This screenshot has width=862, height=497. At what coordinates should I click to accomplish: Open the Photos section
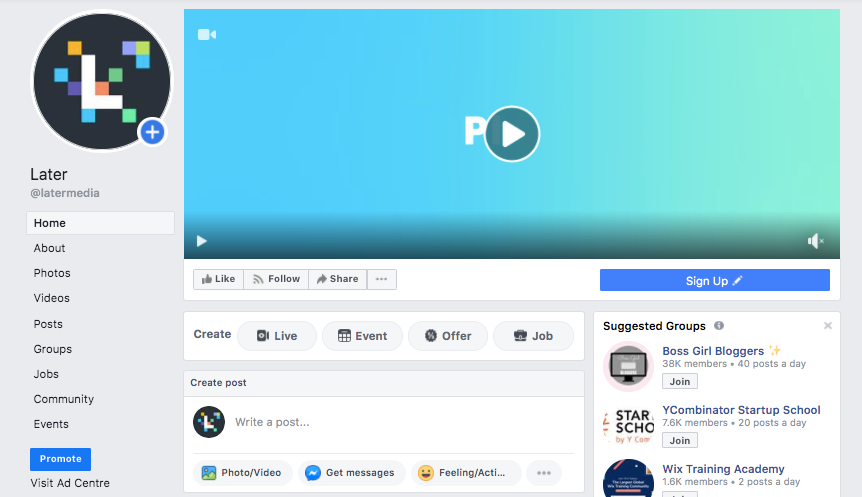coord(52,273)
